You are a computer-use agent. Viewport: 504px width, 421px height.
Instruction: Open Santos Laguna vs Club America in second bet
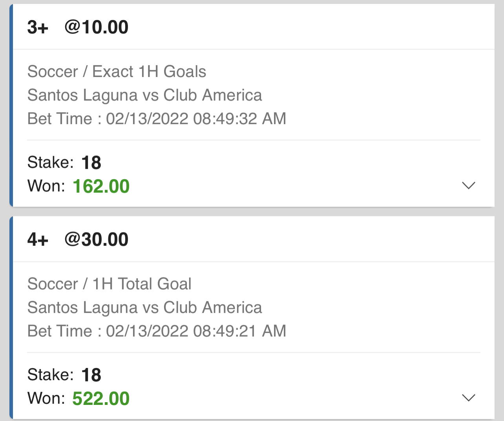pos(144,308)
